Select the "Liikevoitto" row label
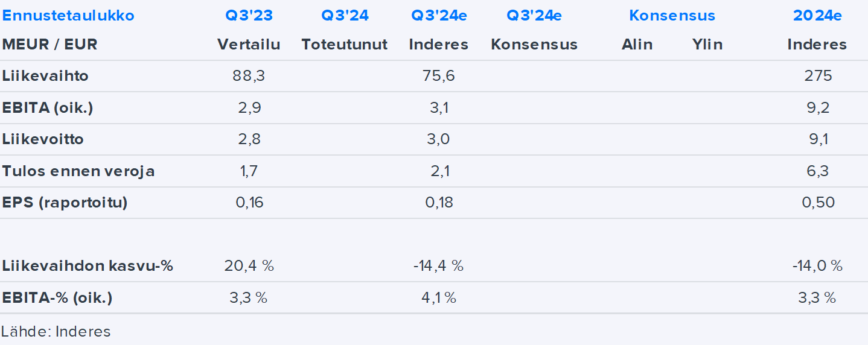This screenshot has height=345, width=868. pyautogui.click(x=43, y=139)
